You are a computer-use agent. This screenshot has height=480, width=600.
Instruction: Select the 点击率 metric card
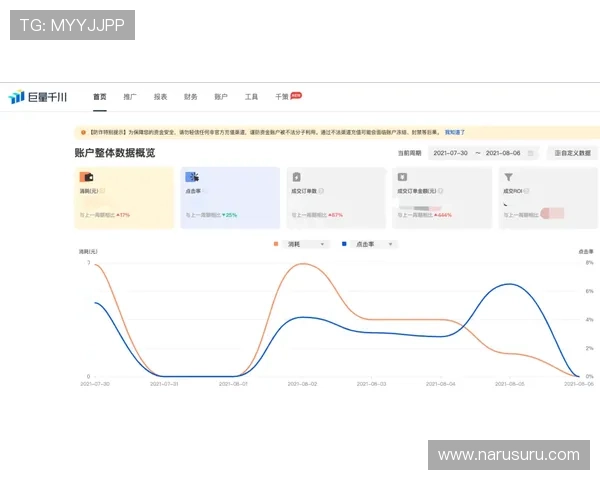coord(230,198)
